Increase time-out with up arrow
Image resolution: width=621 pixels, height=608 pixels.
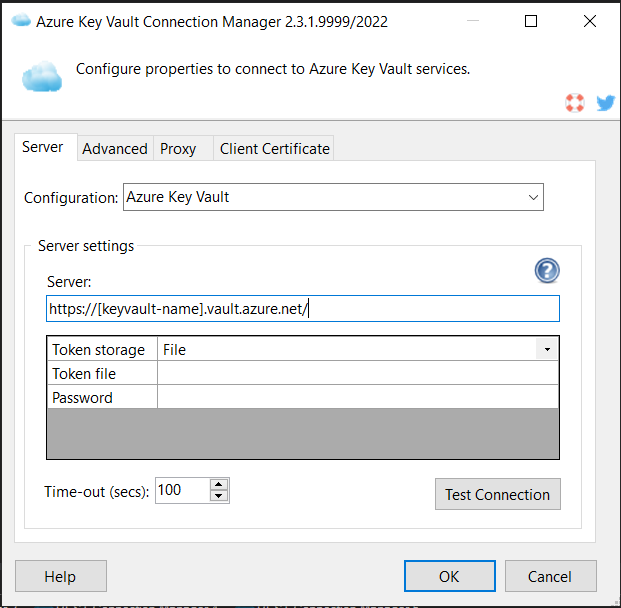click(219, 484)
